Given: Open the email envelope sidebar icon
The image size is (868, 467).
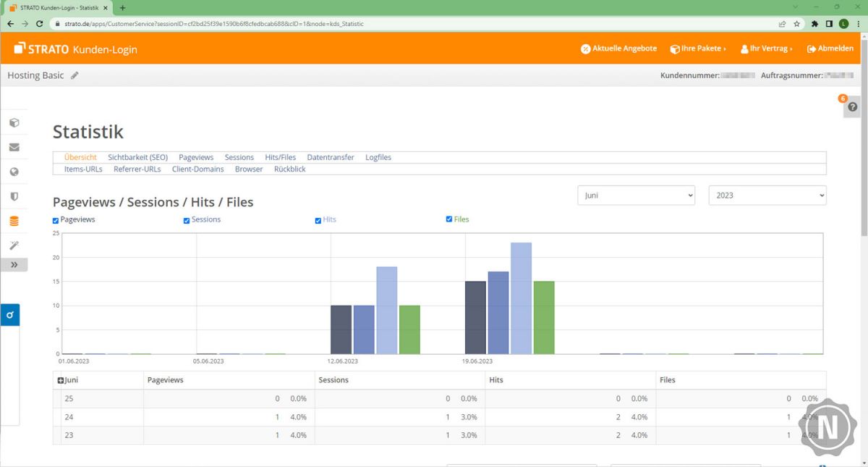Looking at the screenshot, I should click(x=14, y=147).
